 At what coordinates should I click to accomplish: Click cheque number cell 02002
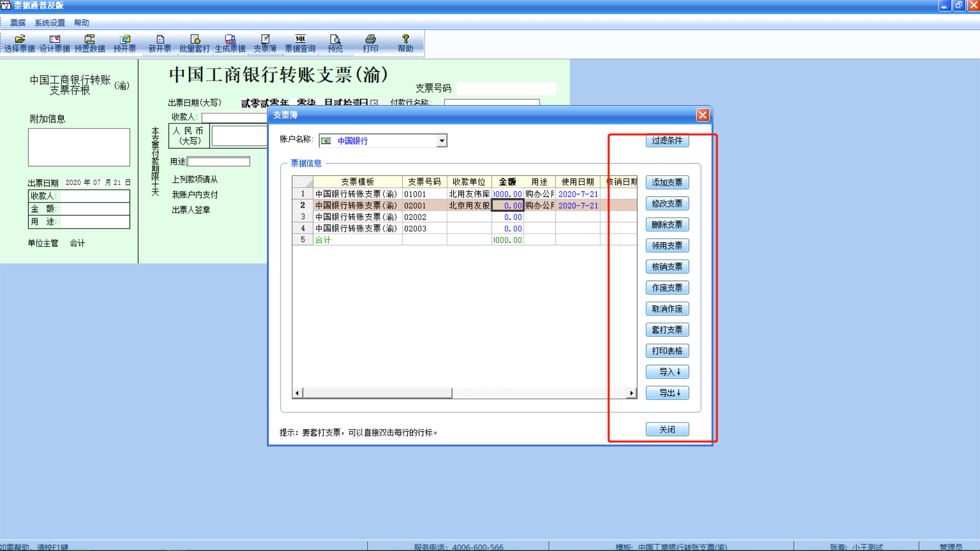[425, 217]
